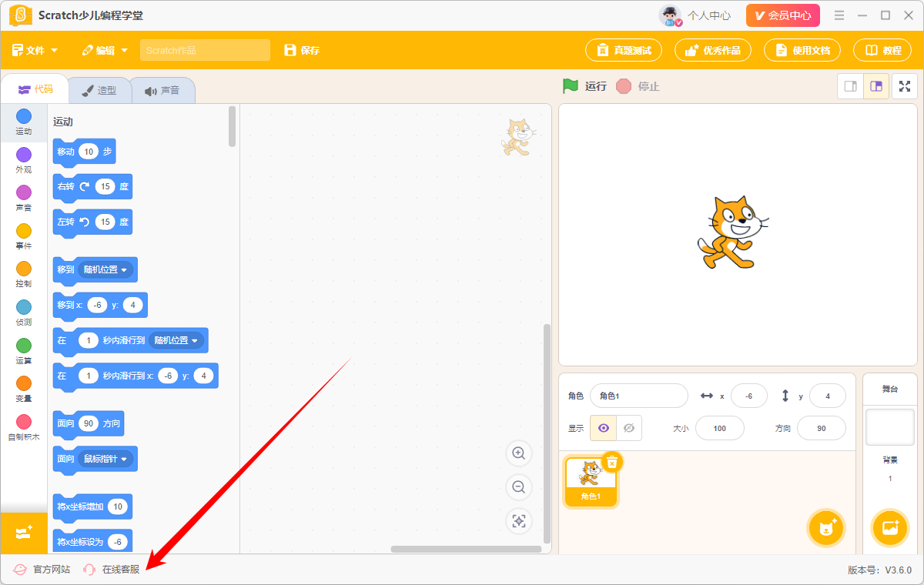Screen dimensions: 924x585
Task: Open 官方网站 link in status bar
Action: pos(42,570)
